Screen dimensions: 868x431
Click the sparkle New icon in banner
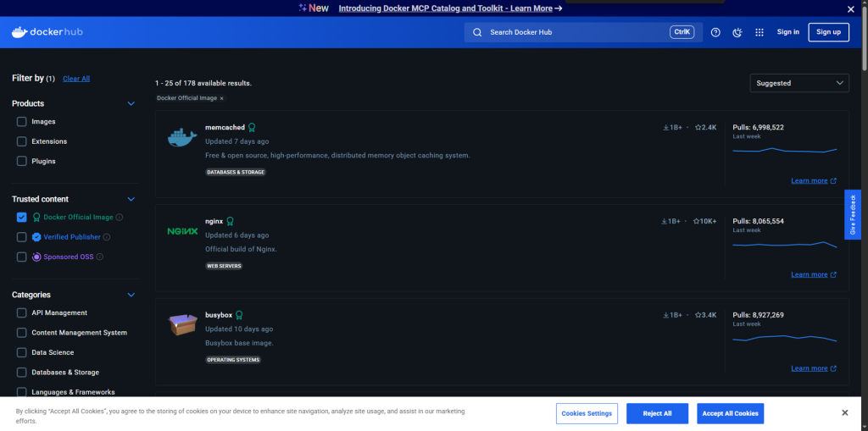pyautogui.click(x=303, y=8)
